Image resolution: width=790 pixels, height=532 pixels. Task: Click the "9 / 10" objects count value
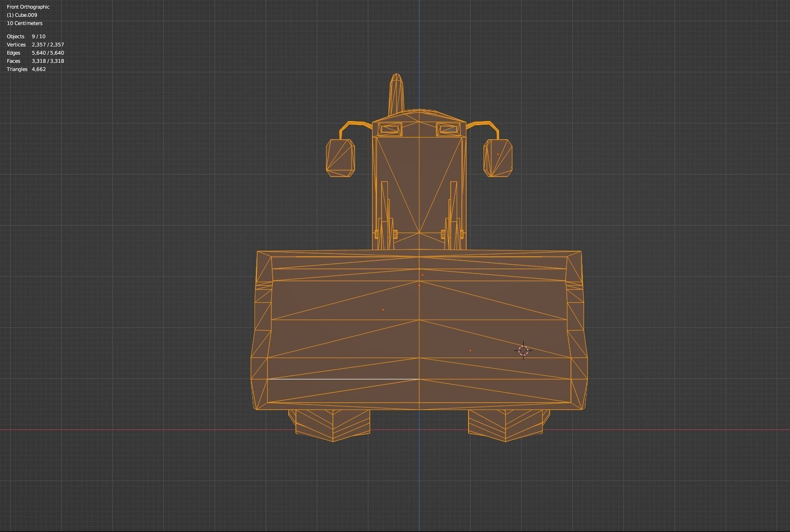pos(39,36)
